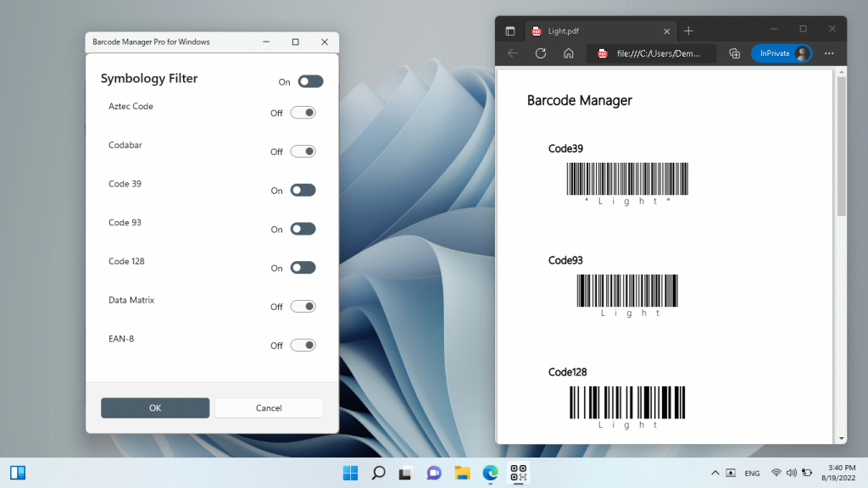Click the Edge Home icon
The height and width of the screenshot is (488, 868).
[x=569, y=53]
